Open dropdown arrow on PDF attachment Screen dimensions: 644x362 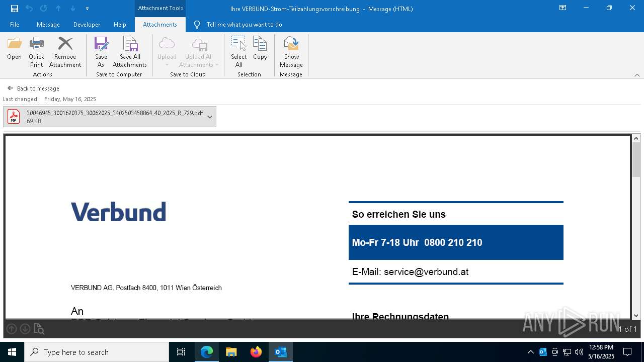[210, 117]
